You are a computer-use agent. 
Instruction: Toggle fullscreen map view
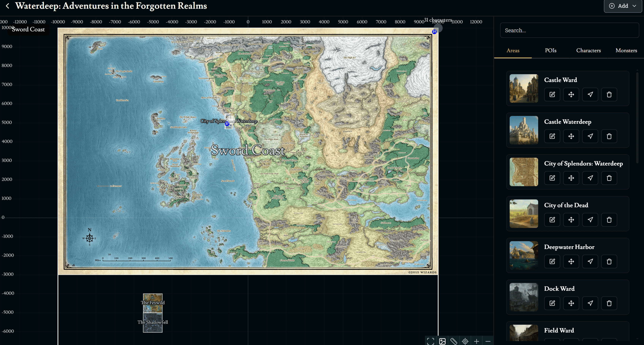coord(430,341)
